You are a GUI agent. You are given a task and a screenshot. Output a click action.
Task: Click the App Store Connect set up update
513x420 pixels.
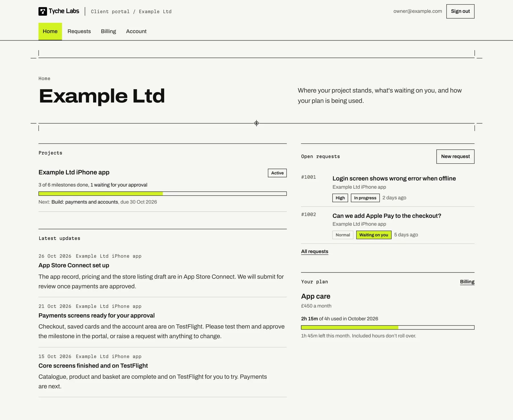click(74, 265)
